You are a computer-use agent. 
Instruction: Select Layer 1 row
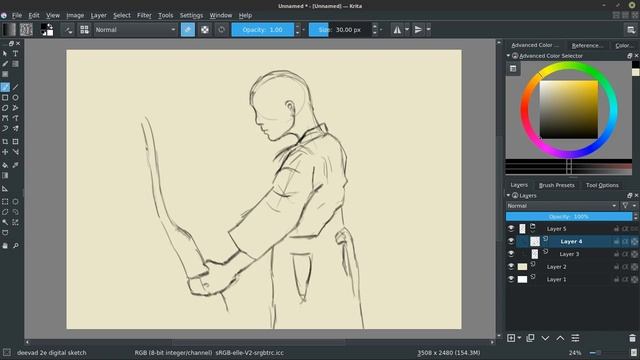pos(573,279)
